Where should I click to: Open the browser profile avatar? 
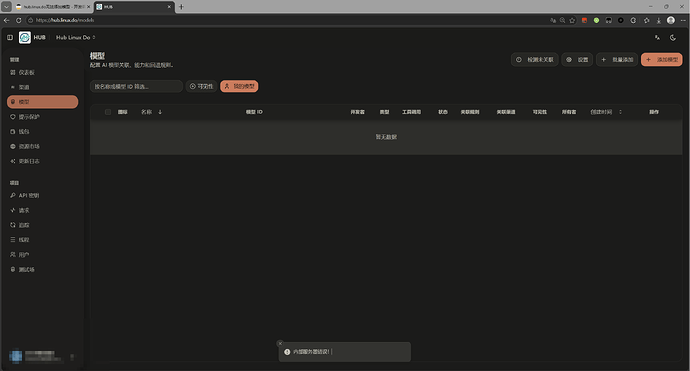pos(671,20)
